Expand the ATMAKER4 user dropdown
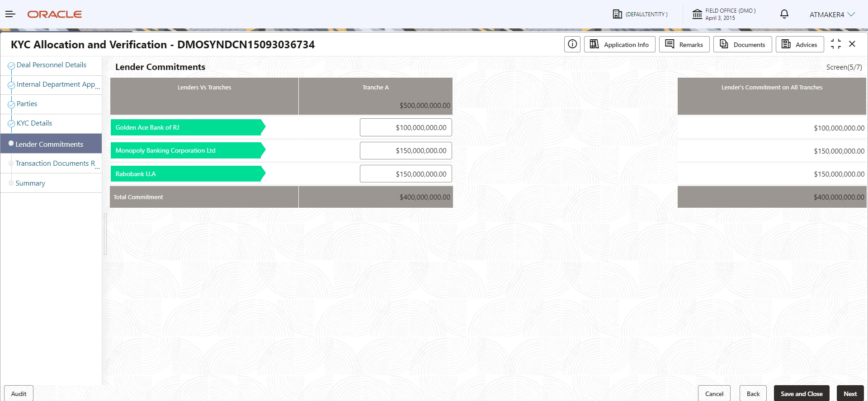The height and width of the screenshot is (401, 868). click(x=832, y=14)
